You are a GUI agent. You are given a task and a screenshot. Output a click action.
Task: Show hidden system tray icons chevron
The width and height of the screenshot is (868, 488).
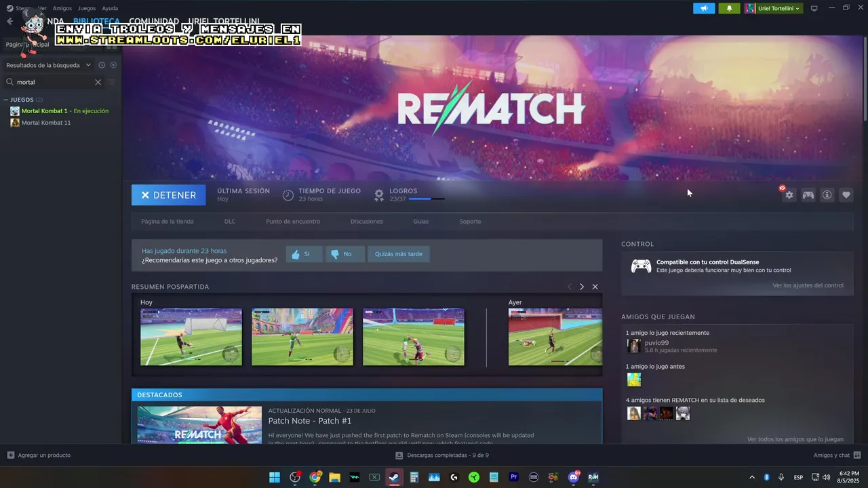(x=751, y=477)
